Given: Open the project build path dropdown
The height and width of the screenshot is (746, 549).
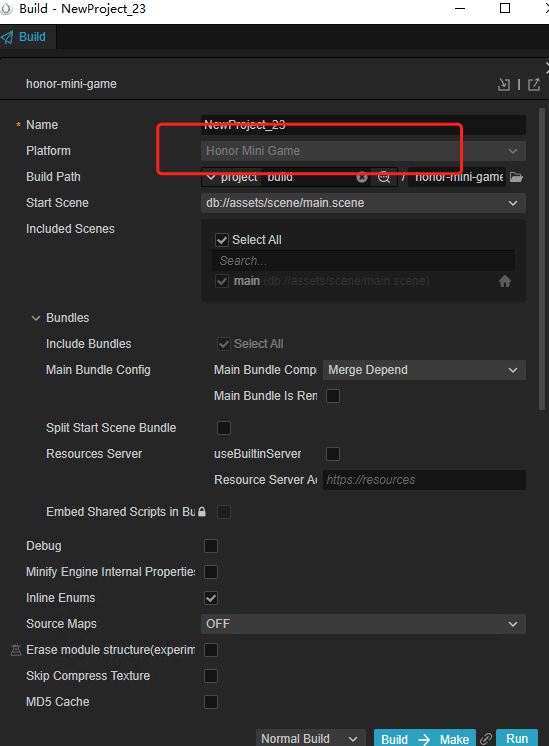Looking at the screenshot, I should (x=231, y=177).
